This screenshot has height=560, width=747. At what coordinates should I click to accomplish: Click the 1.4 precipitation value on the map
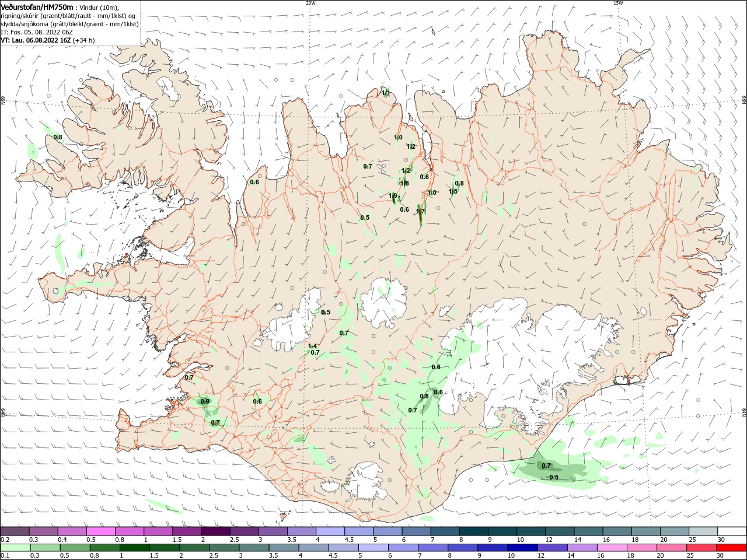click(x=313, y=346)
